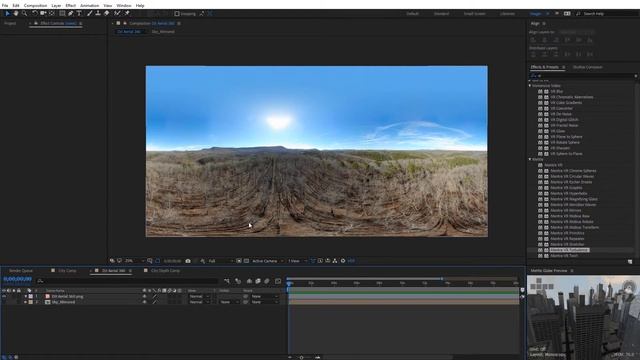
Task: Open the Composition menu
Action: coord(35,5)
